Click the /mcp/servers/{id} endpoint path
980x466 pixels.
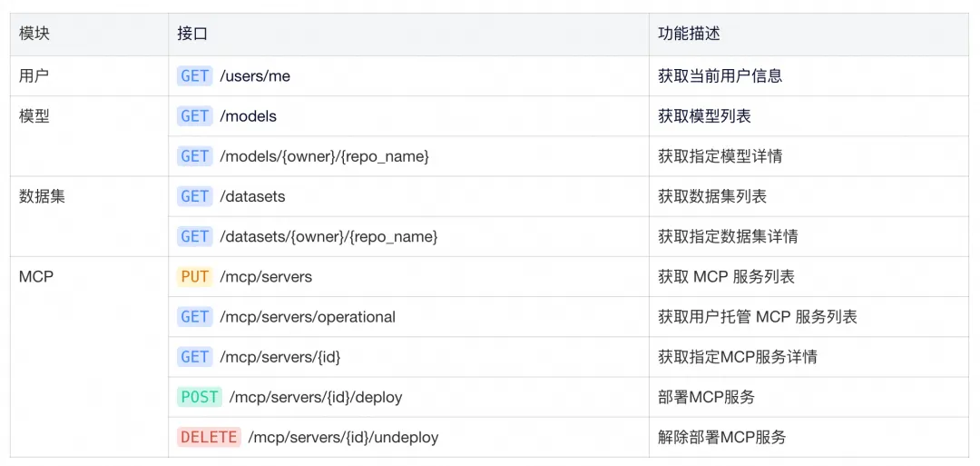tap(280, 357)
